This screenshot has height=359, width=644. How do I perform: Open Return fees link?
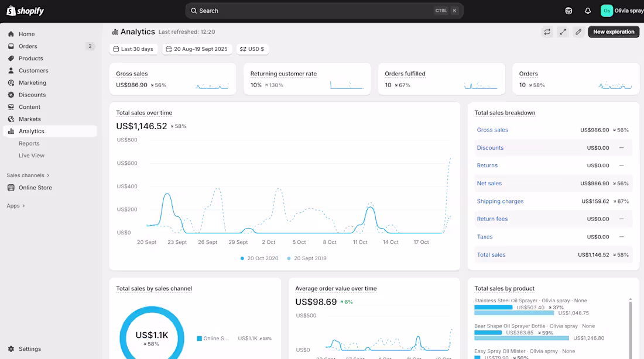(x=492, y=219)
